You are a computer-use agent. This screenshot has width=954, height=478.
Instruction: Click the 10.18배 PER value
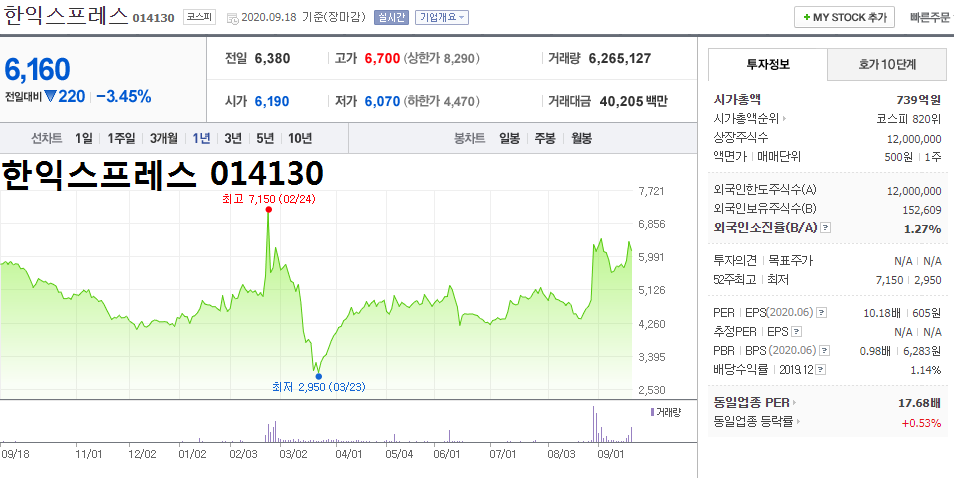(x=882, y=313)
